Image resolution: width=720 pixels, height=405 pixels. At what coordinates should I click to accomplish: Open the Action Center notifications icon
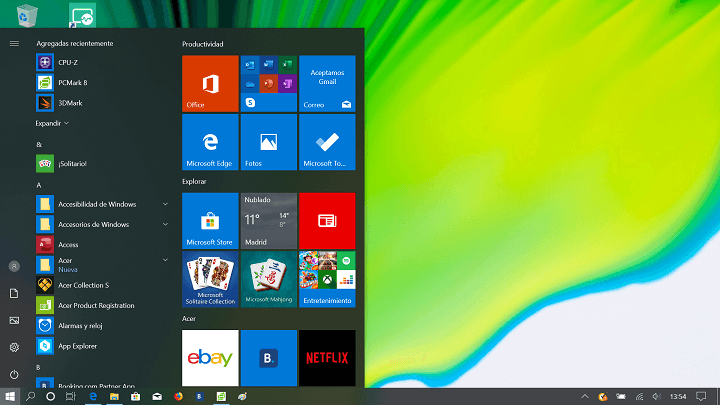(x=701, y=396)
